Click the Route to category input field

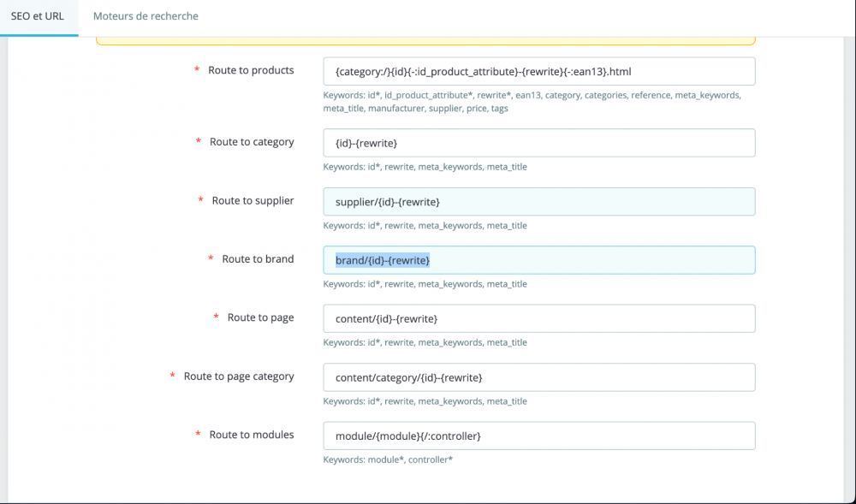(x=538, y=143)
